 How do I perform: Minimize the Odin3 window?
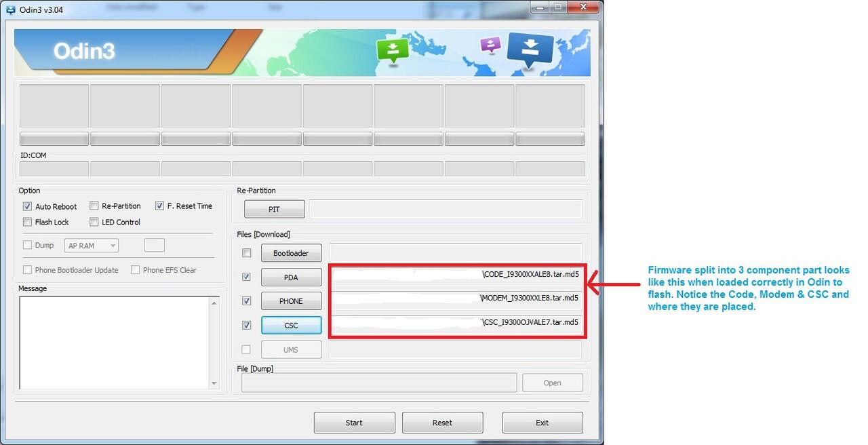coord(541,7)
